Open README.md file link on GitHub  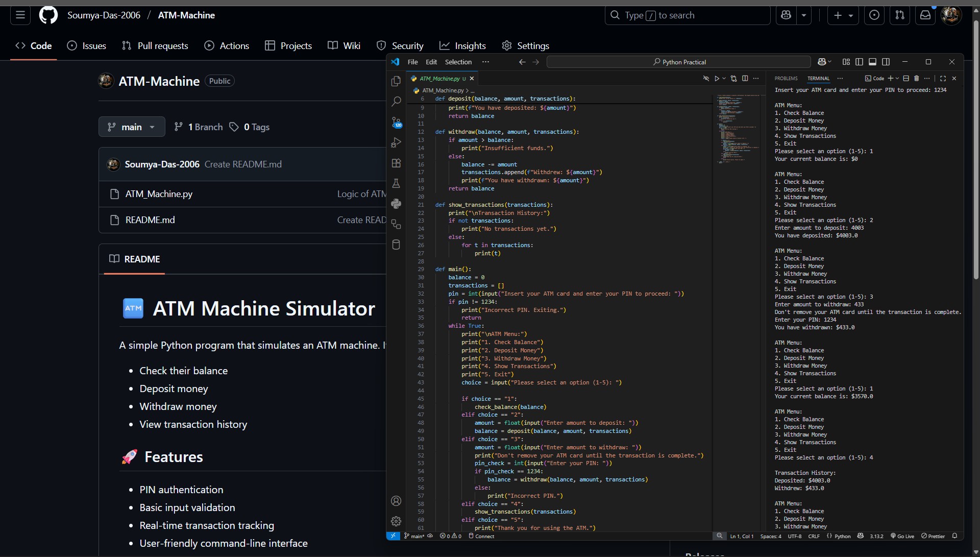pyautogui.click(x=150, y=220)
